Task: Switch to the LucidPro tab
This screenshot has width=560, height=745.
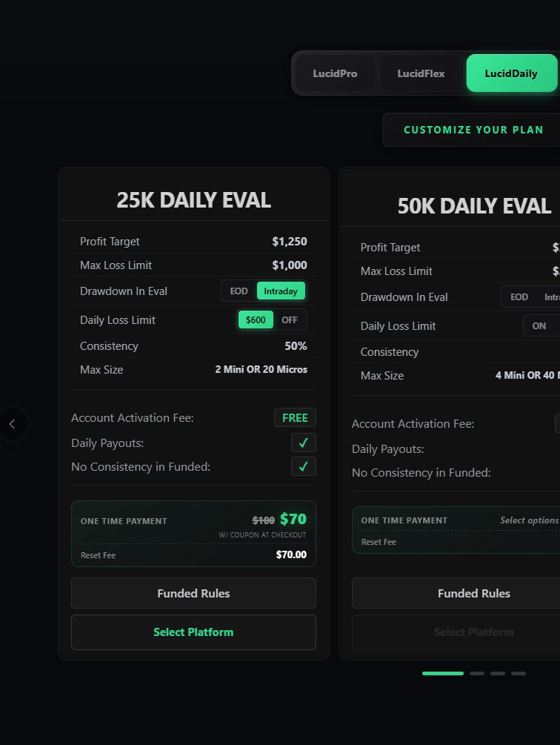Action: click(335, 73)
